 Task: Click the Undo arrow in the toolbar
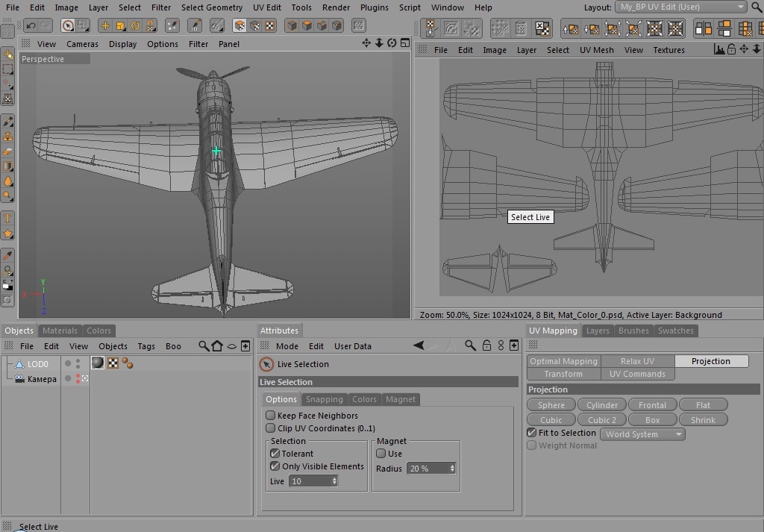[x=31, y=26]
